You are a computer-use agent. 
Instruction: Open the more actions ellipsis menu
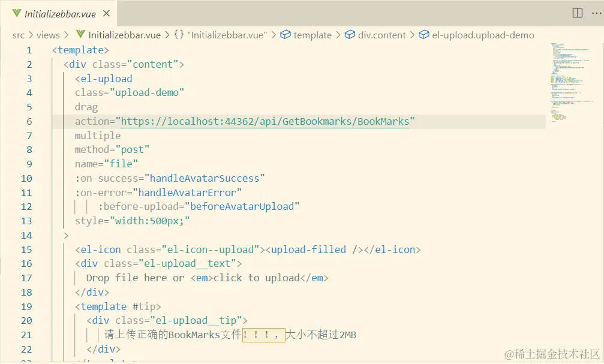[x=596, y=13]
